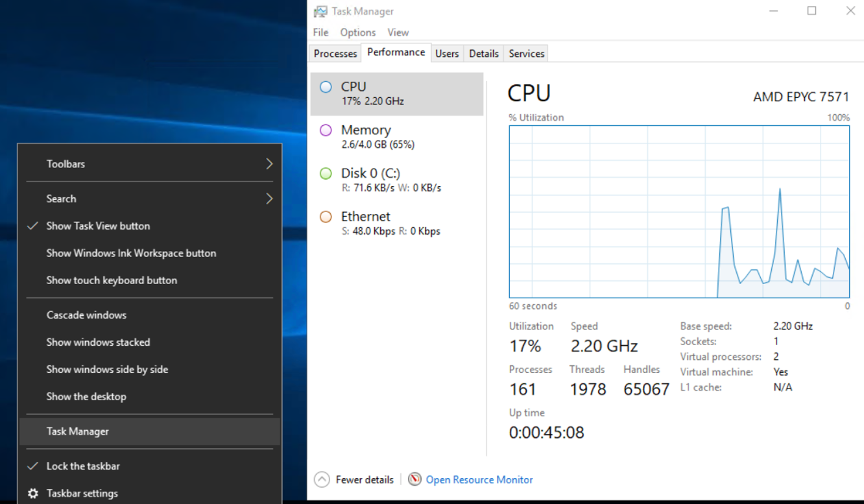
Task: Click the Disk read/write rate text
Action: pyautogui.click(x=391, y=188)
